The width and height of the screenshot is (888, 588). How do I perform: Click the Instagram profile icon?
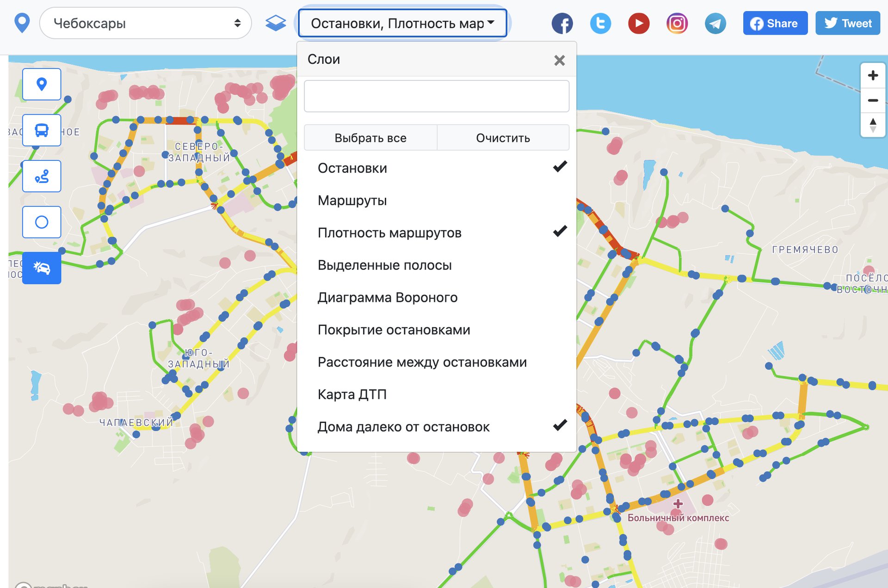click(x=677, y=24)
